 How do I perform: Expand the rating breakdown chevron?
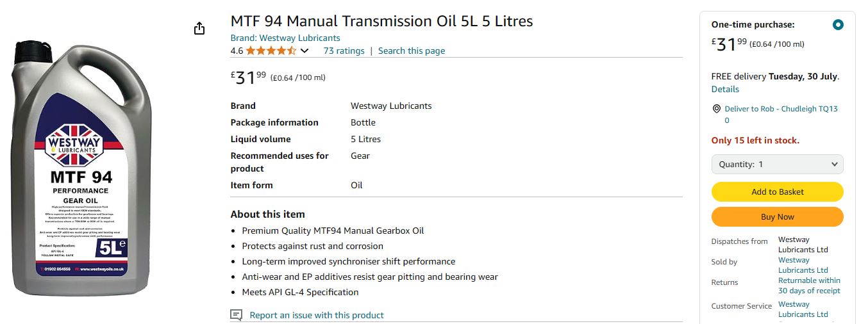tap(305, 51)
